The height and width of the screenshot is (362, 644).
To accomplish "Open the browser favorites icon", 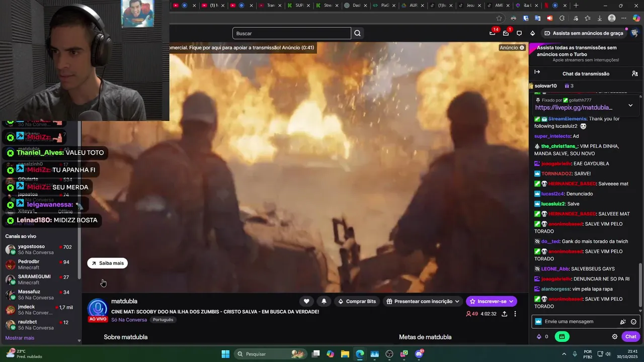I will [x=587, y=18].
